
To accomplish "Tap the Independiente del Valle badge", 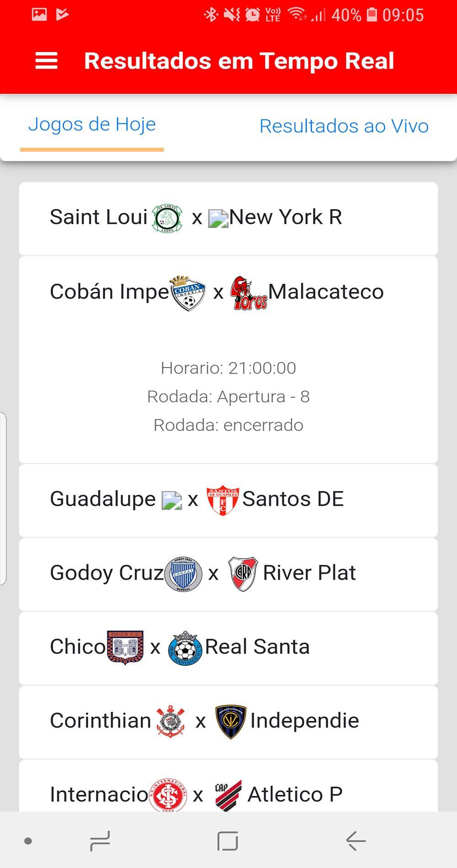I will pyautogui.click(x=230, y=722).
